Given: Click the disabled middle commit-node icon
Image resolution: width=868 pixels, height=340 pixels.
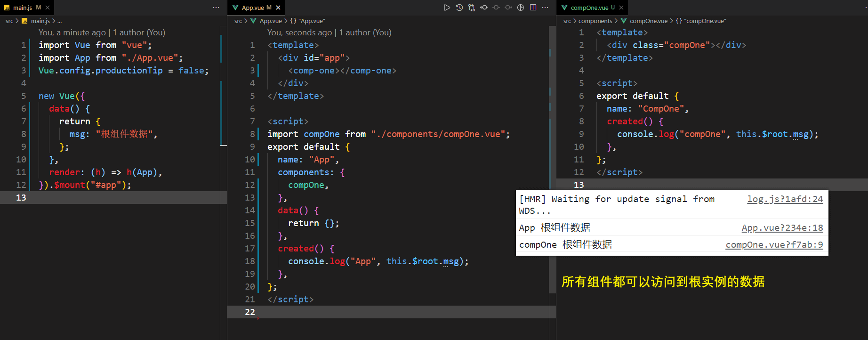Looking at the screenshot, I should [x=496, y=8].
